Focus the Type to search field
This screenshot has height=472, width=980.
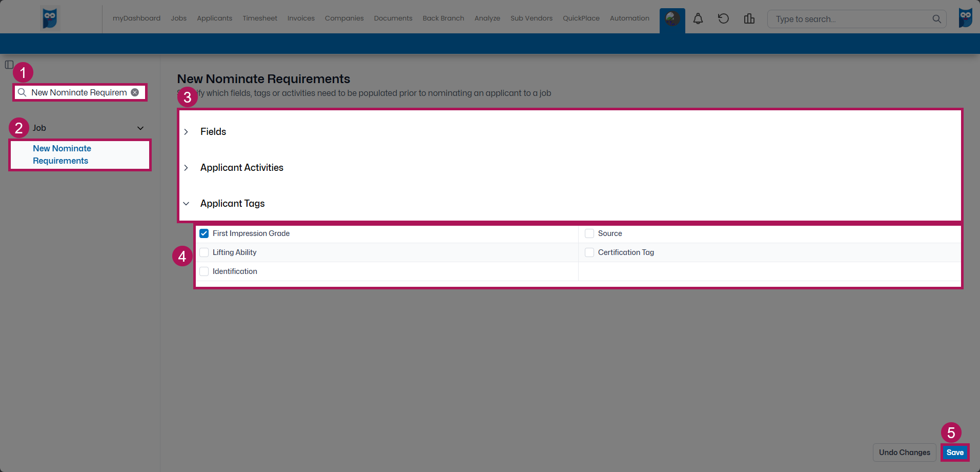click(856, 19)
